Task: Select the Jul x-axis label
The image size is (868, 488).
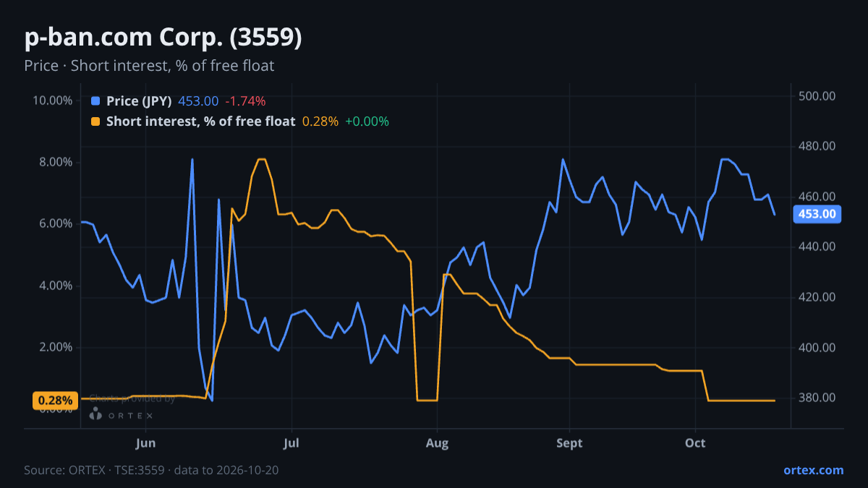Action: tap(292, 442)
